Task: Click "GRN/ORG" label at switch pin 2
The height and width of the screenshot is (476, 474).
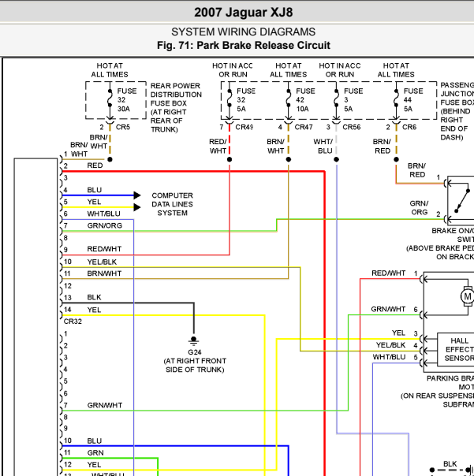Action: pyautogui.click(x=420, y=207)
